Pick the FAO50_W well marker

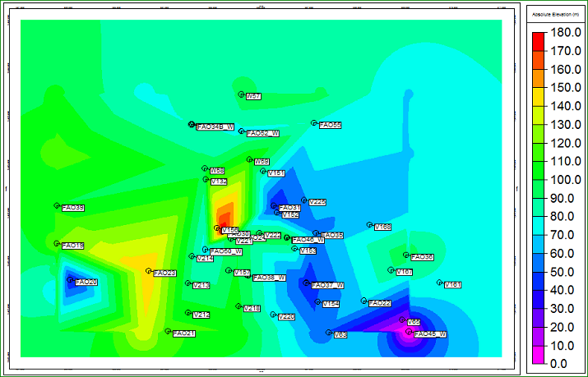[x=205, y=250]
